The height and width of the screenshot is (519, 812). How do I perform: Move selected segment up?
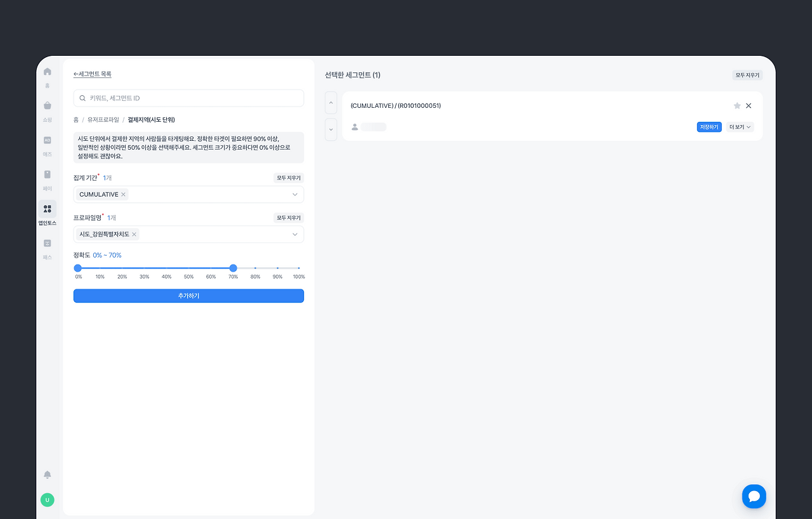pos(331,102)
